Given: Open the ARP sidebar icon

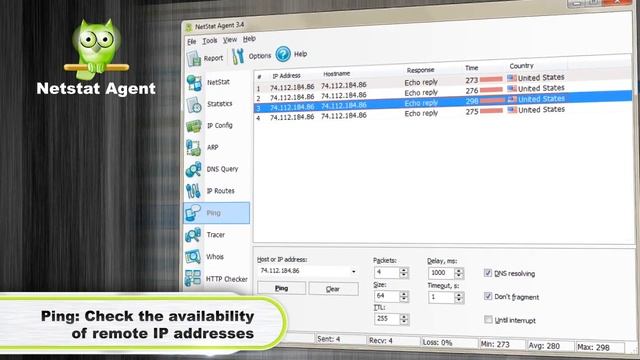Looking at the screenshot, I should (x=193, y=148).
